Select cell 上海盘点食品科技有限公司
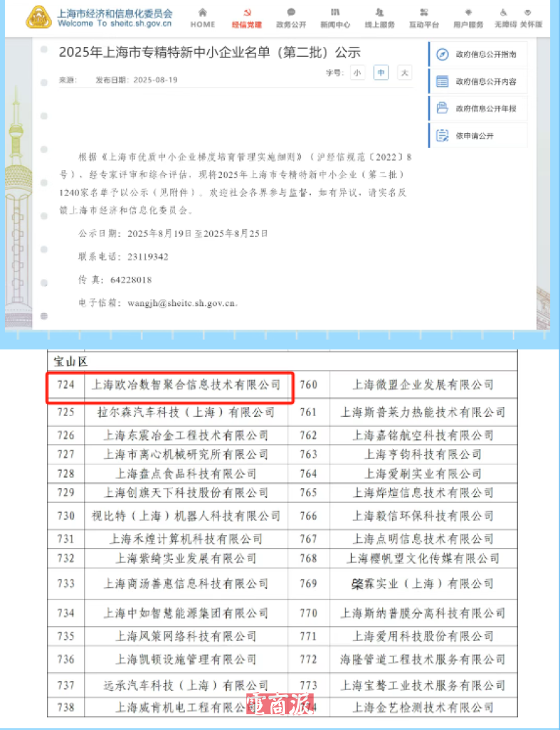 coord(186,474)
